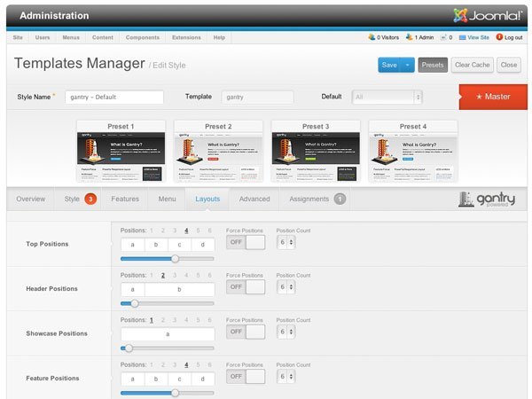Viewport: 532px width, 399px height.
Task: Click the Presets button
Action: [433, 65]
